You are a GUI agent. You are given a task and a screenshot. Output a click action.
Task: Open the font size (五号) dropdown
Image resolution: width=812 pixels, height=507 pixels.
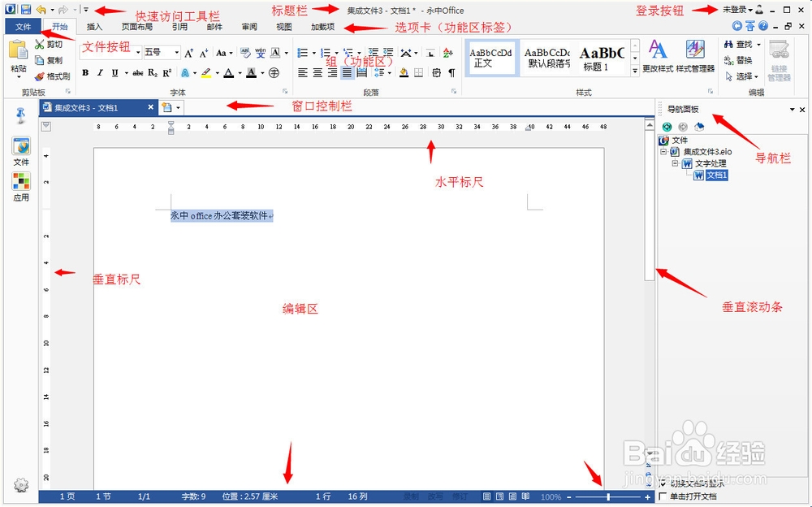pyautogui.click(x=176, y=52)
